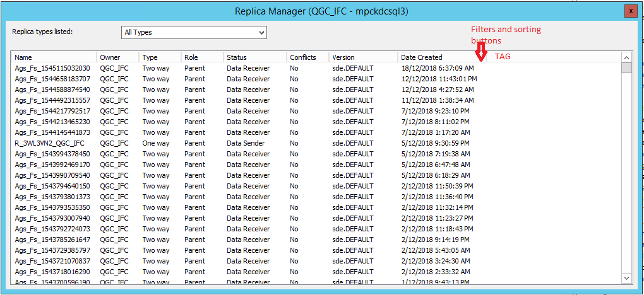The image size is (644, 295).
Task: Click date 5/12/2018 6:47:48 AM
Action: tap(436, 165)
